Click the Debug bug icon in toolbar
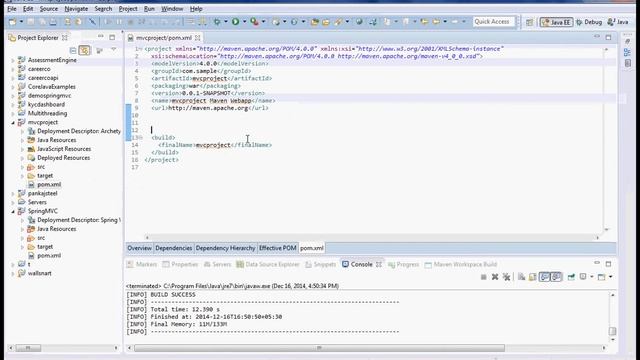 217,22
